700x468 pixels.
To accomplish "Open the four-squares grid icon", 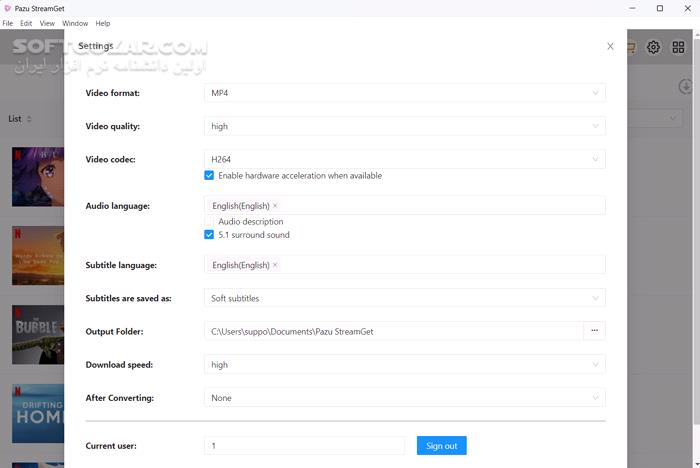I will 679,47.
